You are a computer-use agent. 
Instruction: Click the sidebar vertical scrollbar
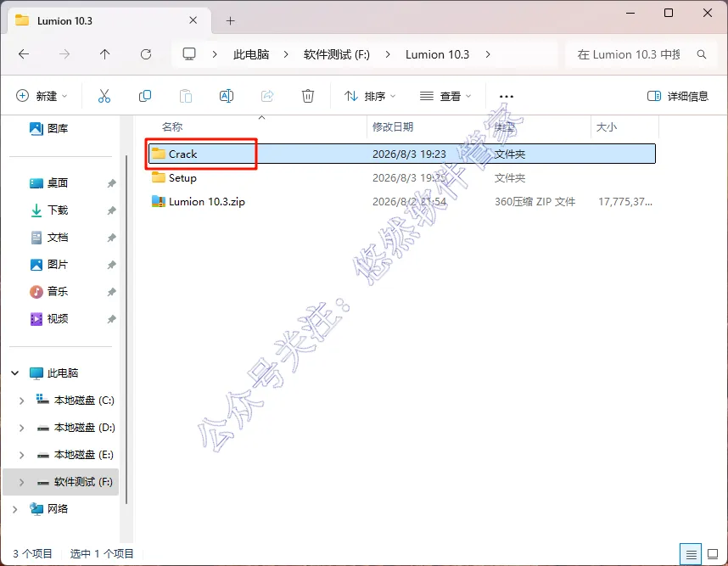(x=126, y=329)
